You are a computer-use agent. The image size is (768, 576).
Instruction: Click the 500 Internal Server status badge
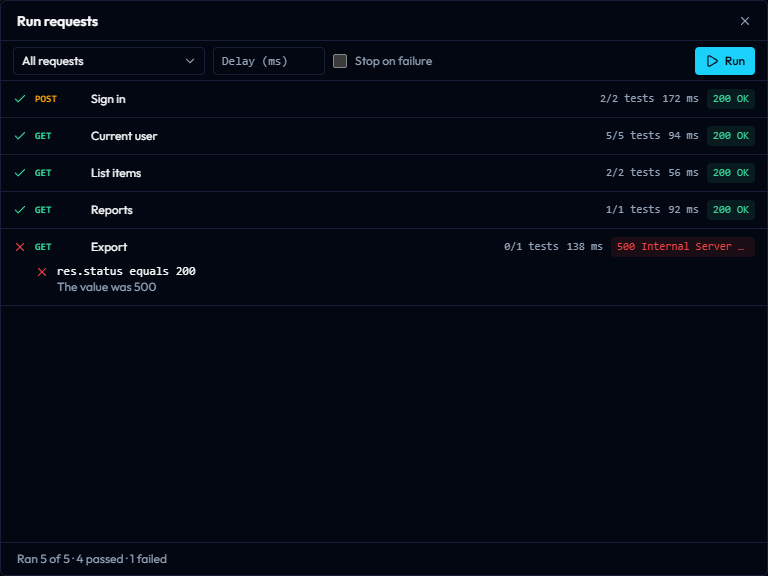[x=682, y=246]
